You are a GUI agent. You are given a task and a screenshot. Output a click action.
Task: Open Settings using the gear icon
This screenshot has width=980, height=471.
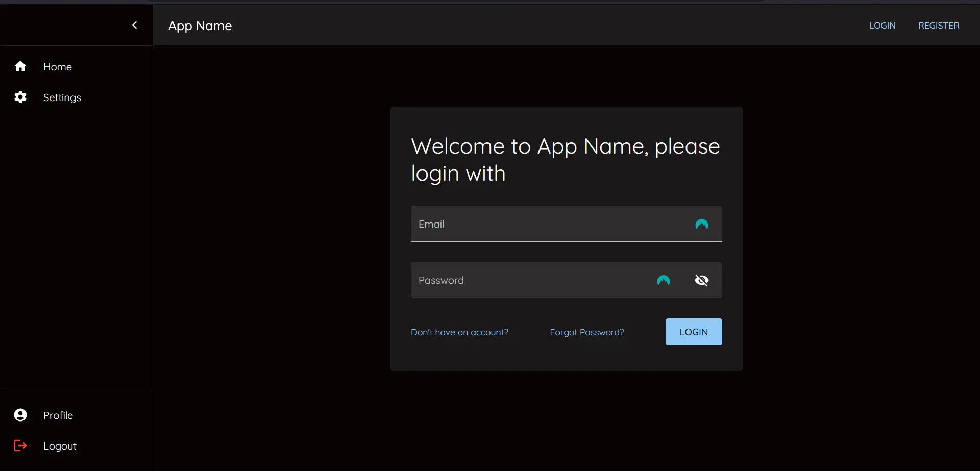click(x=20, y=97)
